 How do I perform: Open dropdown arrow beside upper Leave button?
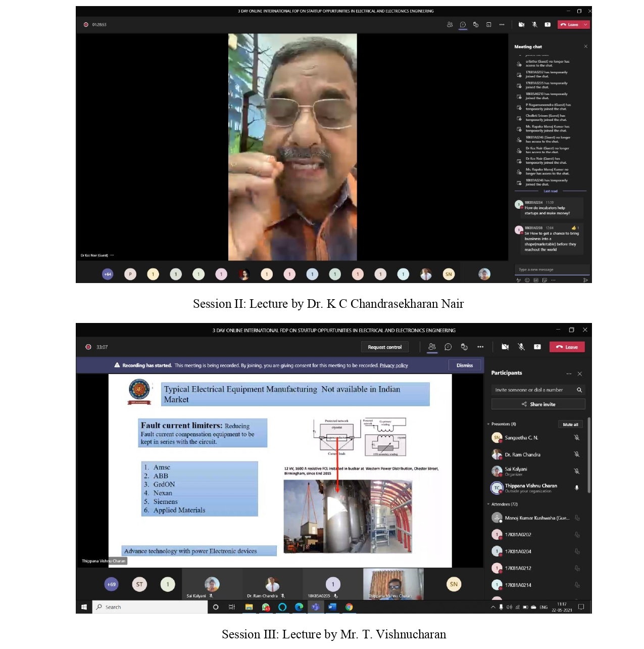tap(586, 24)
